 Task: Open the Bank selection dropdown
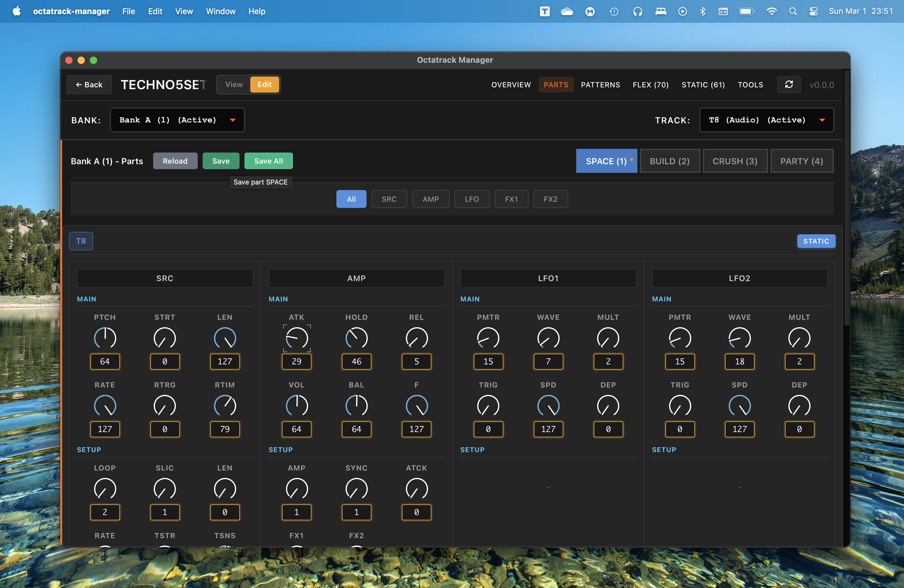(177, 120)
